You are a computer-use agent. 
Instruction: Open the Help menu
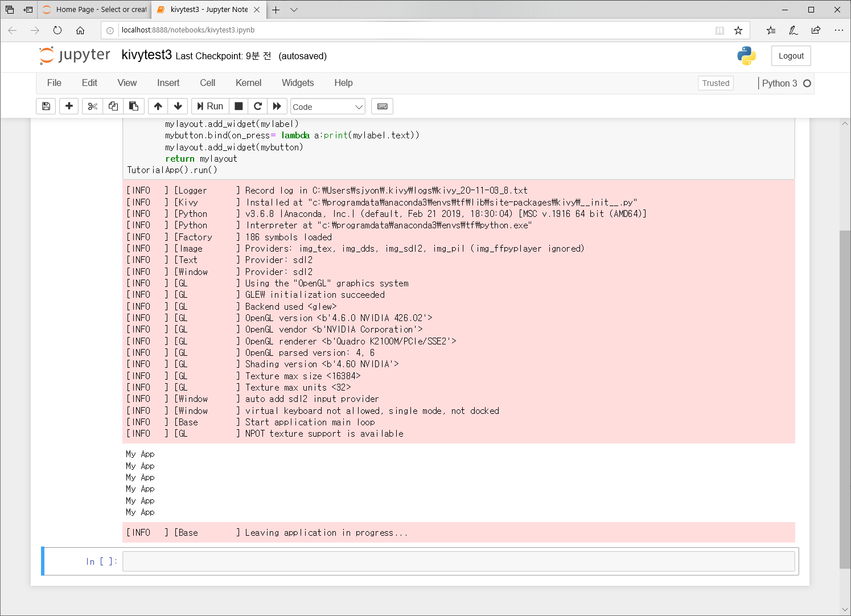(343, 83)
